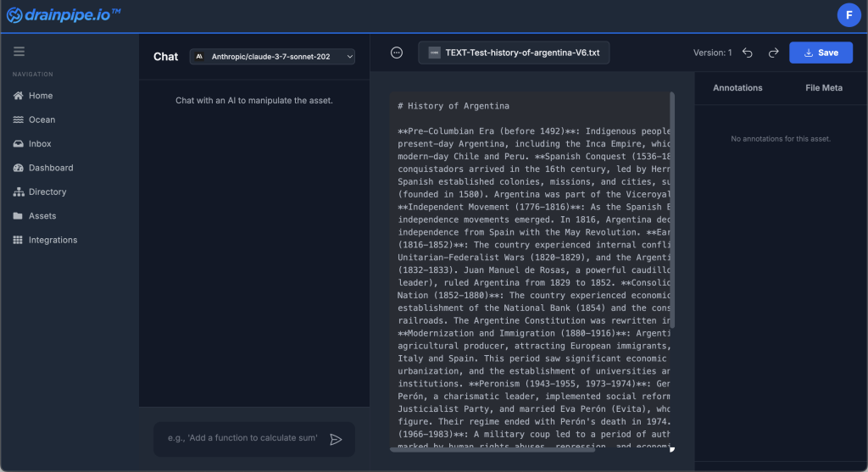Click the Save button

point(821,53)
